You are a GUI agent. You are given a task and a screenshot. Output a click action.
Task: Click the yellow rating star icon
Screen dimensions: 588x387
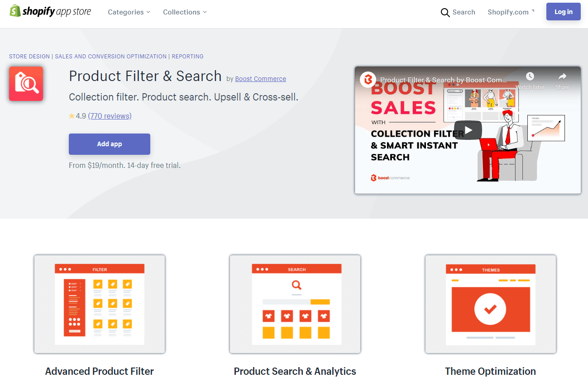(72, 116)
